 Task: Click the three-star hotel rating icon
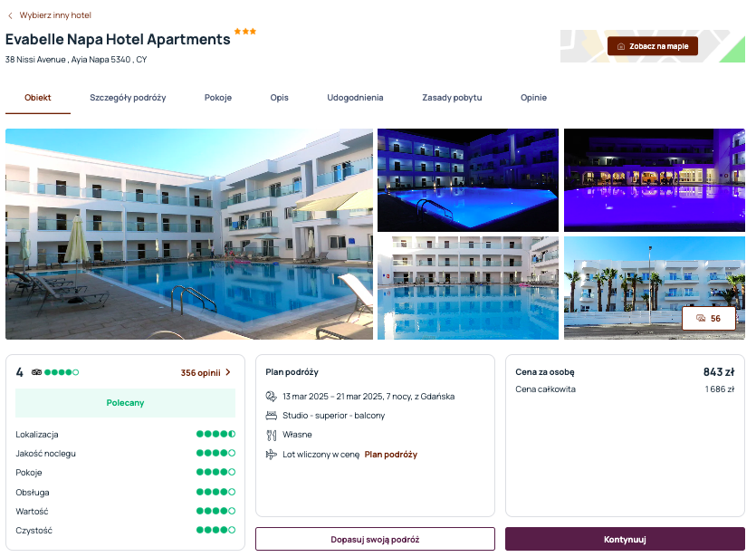245,32
